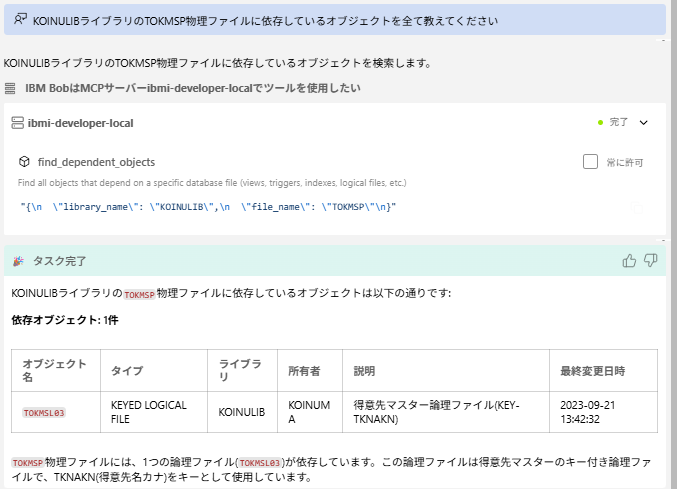Click the cube icon beside find_dependent_objects
The image size is (677, 489).
24,162
